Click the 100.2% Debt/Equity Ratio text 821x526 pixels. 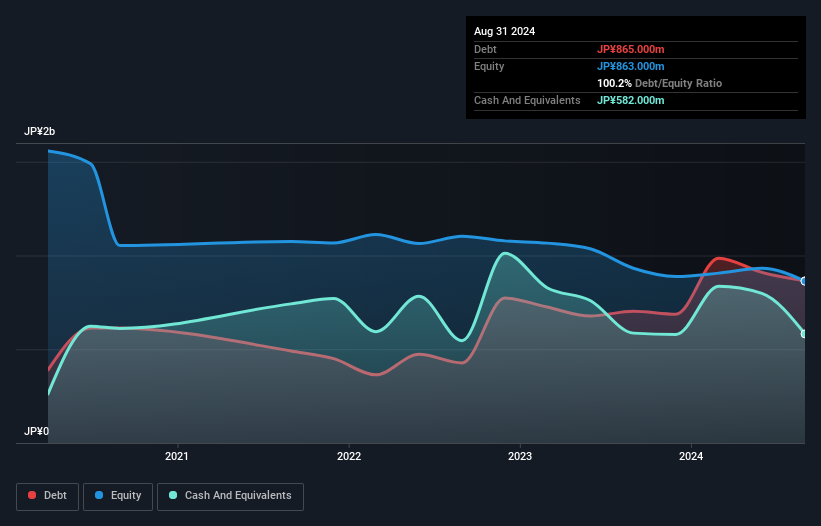(x=659, y=83)
